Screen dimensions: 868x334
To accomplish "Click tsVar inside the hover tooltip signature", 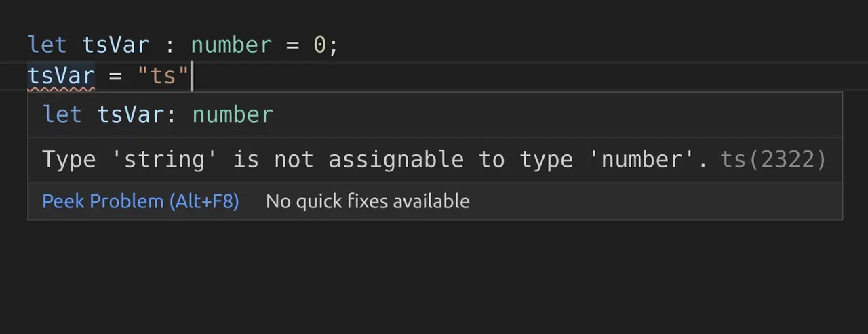I will [131, 114].
